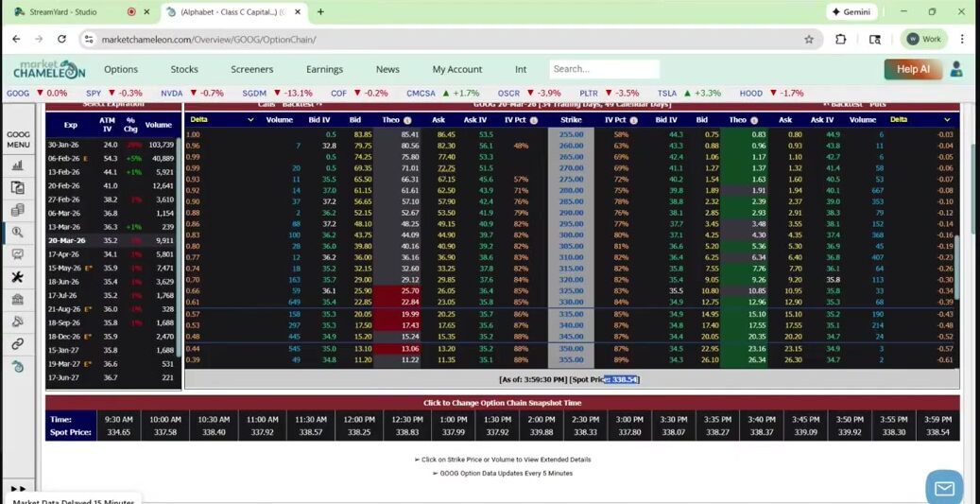Click the option chain table scrollbar
Image resolution: width=980 pixels, height=504 pixels.
[x=956, y=265]
